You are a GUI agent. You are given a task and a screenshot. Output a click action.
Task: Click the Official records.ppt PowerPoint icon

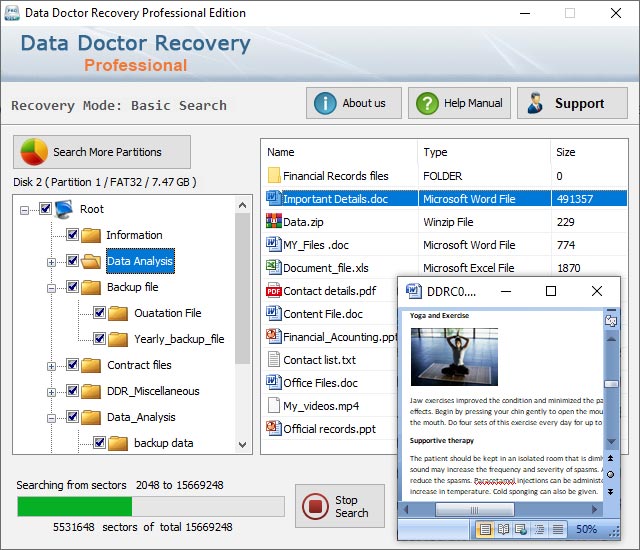(x=273, y=428)
